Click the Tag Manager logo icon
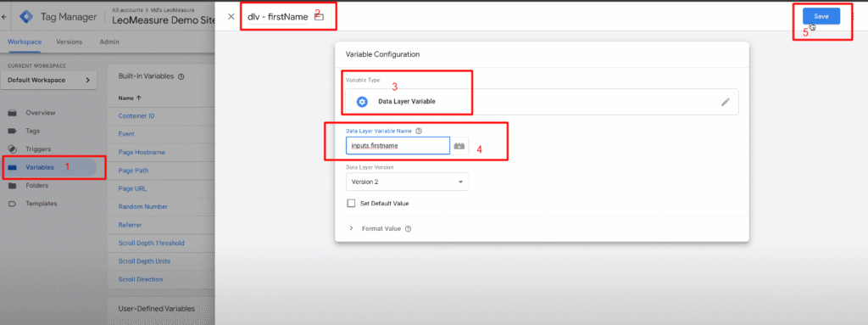868x325 pixels. [25, 17]
